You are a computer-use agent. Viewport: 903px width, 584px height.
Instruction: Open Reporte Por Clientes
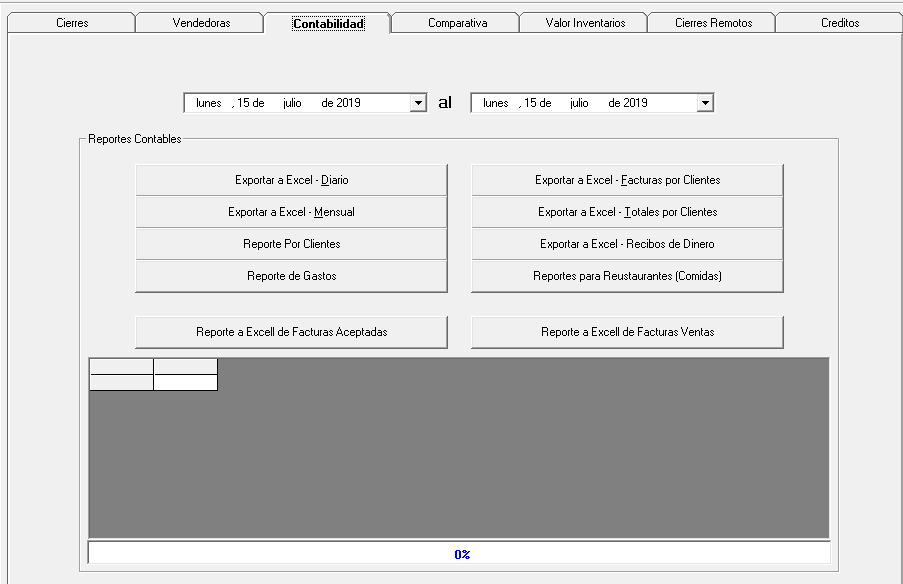point(291,244)
